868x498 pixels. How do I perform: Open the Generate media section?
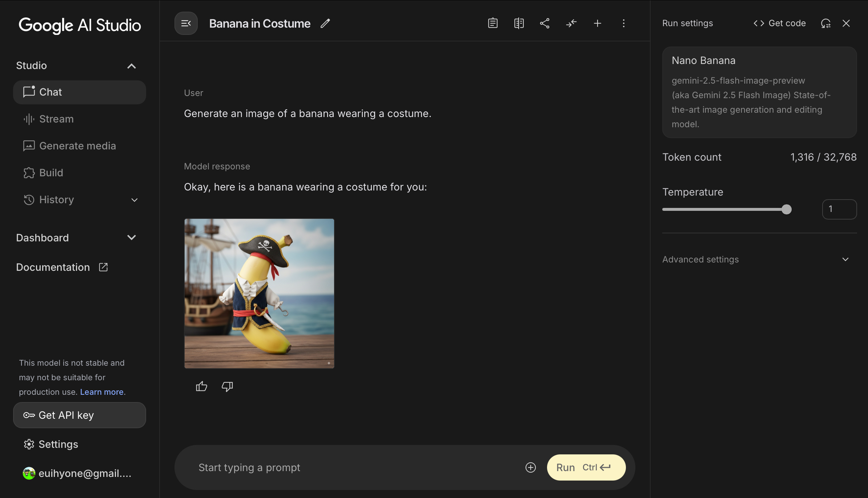(77, 146)
